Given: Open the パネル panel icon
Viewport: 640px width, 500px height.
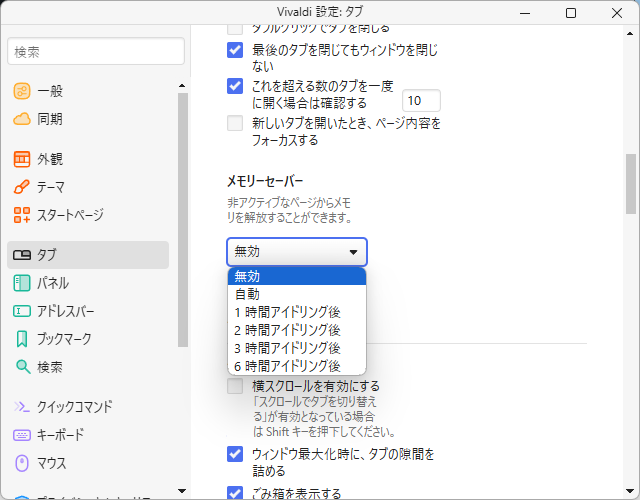Looking at the screenshot, I should (22, 283).
